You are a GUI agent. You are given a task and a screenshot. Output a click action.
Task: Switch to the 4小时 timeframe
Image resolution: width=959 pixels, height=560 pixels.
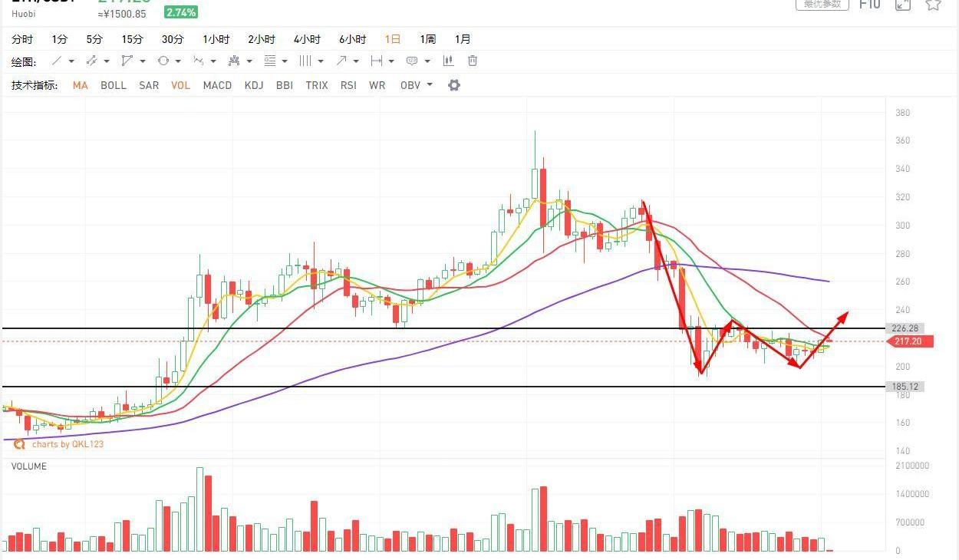307,39
